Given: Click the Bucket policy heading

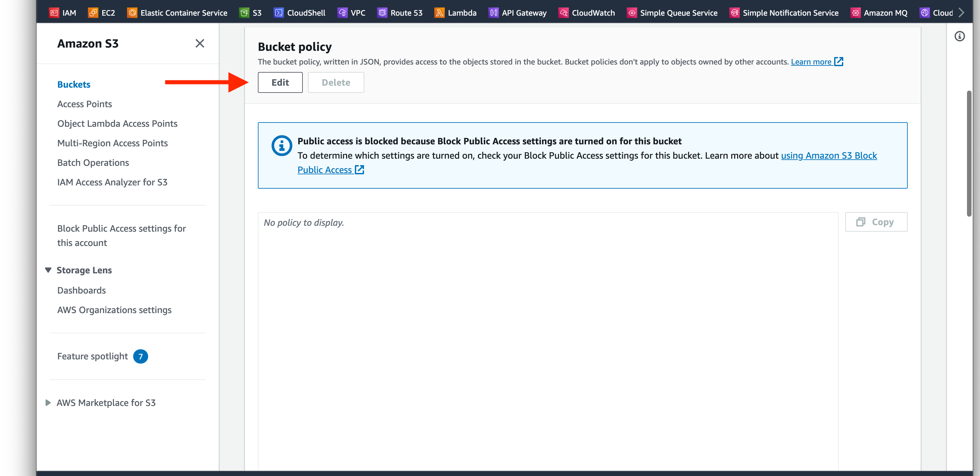Looking at the screenshot, I should click(294, 47).
